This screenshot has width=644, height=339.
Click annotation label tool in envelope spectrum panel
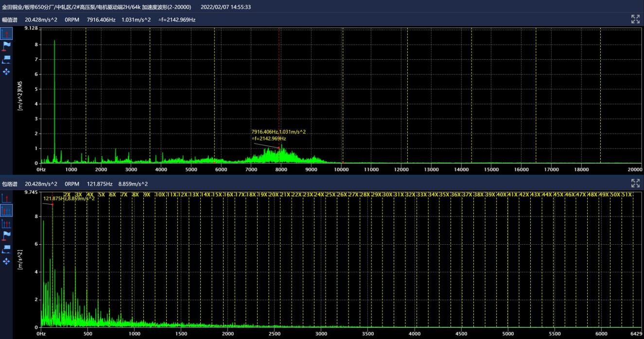click(6, 249)
